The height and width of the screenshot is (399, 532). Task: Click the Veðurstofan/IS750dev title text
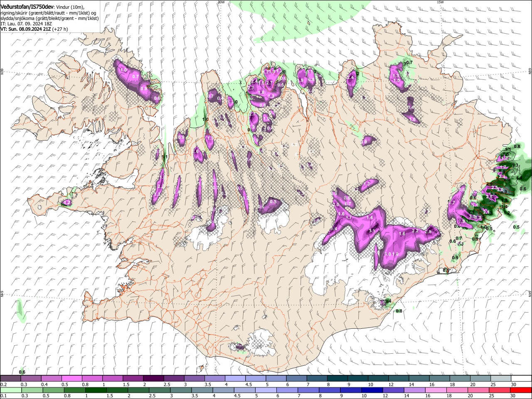click(x=27, y=7)
